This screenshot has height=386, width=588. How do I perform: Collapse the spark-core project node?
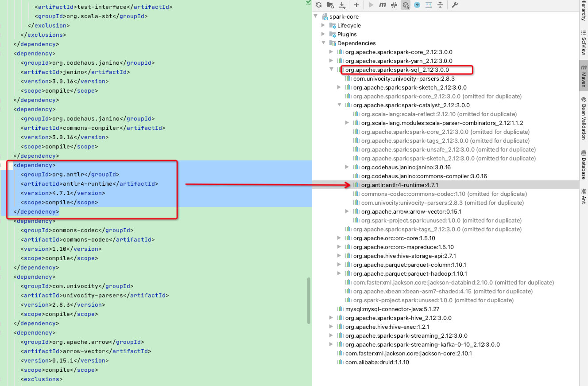pos(316,16)
